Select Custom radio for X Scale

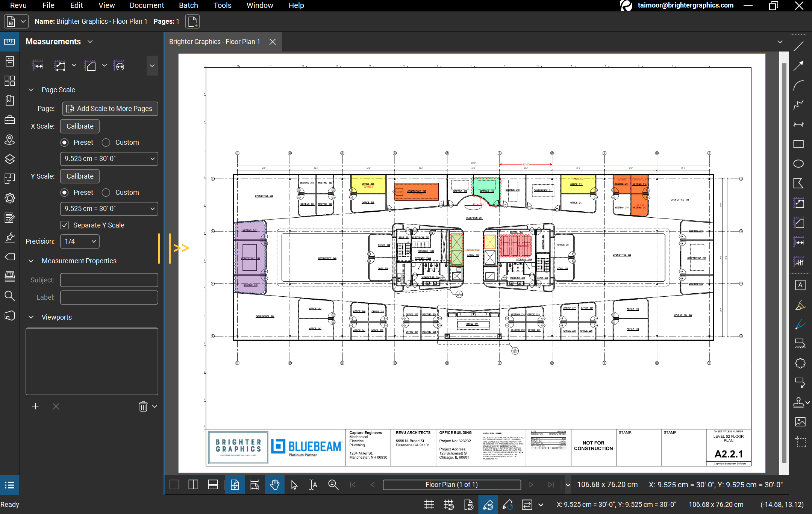[x=106, y=143]
